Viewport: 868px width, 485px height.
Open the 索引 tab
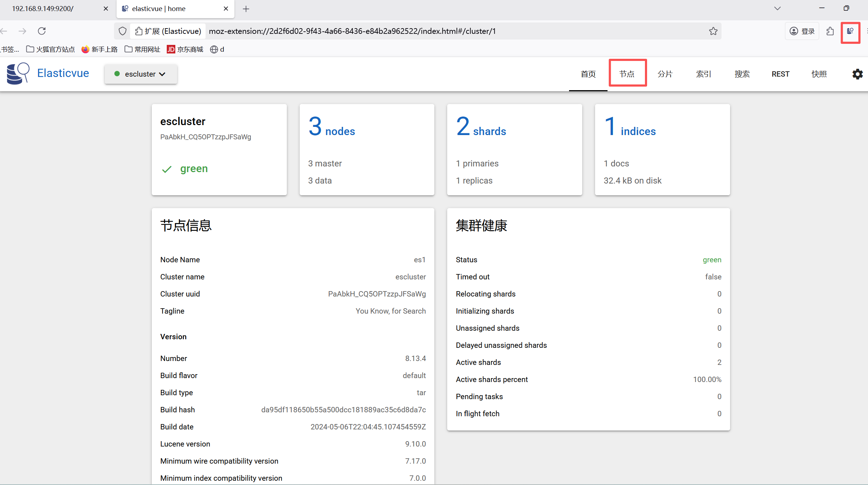point(703,74)
